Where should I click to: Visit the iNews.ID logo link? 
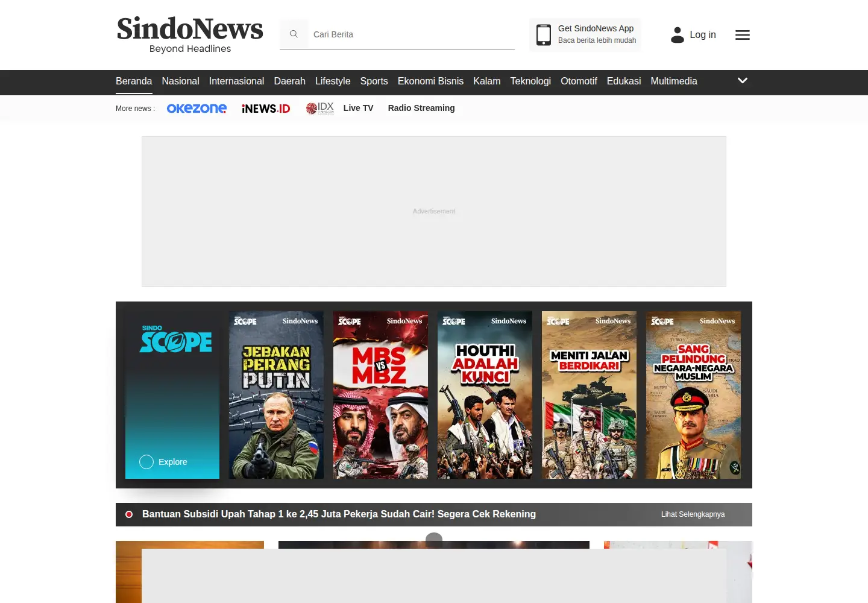pyautogui.click(x=266, y=109)
